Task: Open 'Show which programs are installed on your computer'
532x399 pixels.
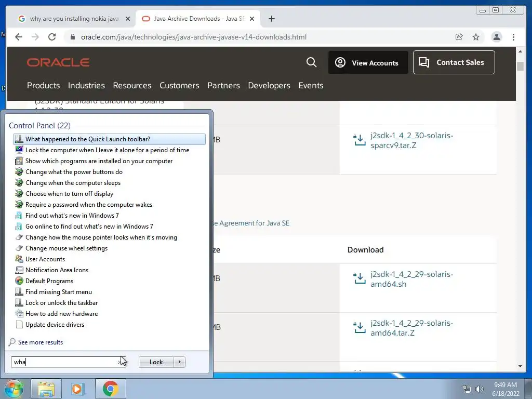Action: (109, 161)
